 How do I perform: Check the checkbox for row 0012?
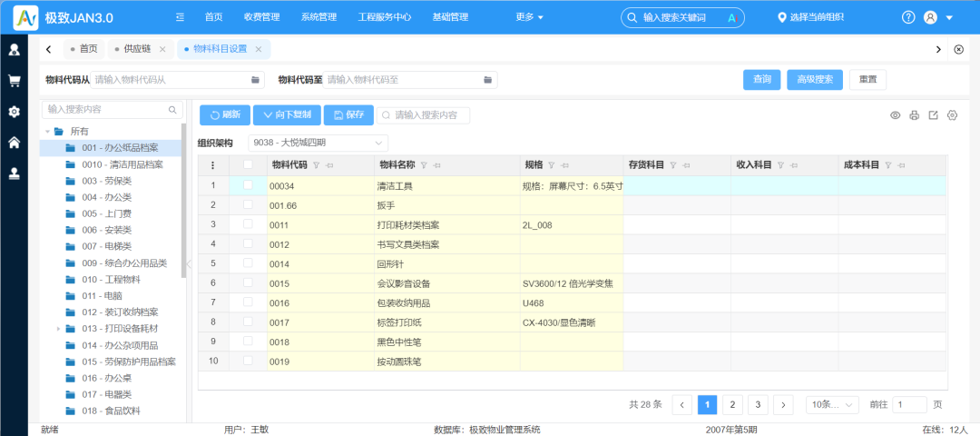(248, 243)
